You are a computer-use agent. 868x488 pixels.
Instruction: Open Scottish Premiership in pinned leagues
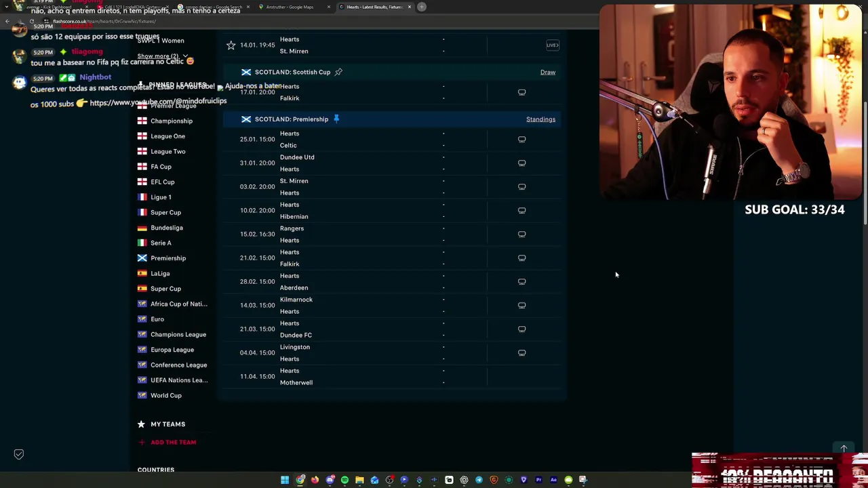pyautogui.click(x=168, y=258)
